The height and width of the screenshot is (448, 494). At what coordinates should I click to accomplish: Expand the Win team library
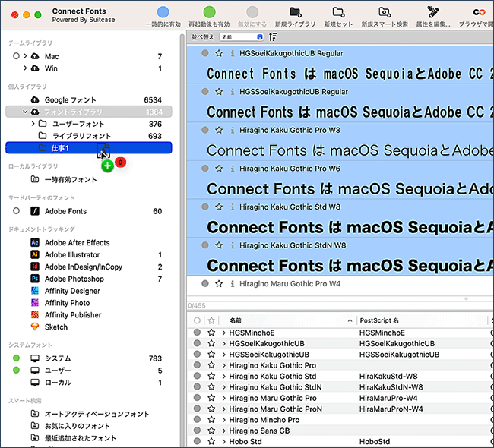[x=25, y=68]
